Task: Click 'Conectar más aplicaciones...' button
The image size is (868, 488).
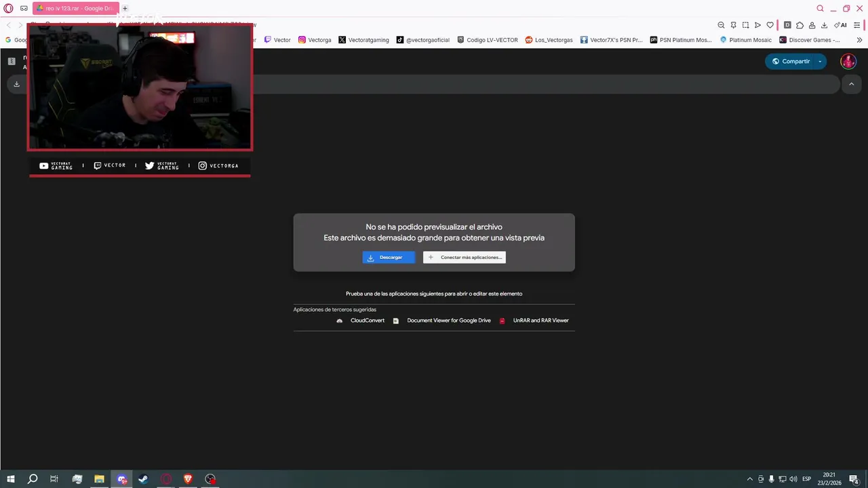Action: coord(465,257)
